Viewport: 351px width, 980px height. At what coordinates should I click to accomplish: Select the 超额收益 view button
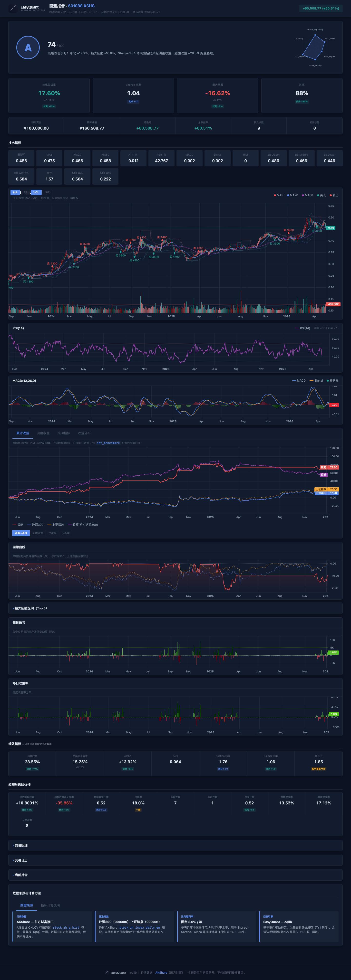pos(38,533)
